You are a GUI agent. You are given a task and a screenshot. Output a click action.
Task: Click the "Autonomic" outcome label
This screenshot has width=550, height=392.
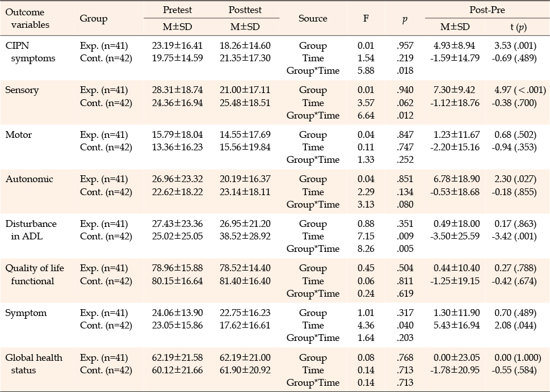tap(29, 179)
